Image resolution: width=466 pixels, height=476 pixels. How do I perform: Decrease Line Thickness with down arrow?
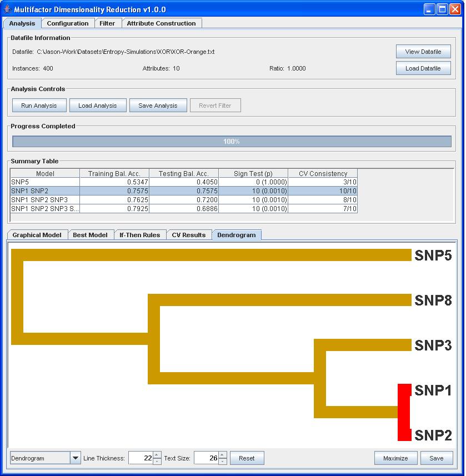click(157, 462)
